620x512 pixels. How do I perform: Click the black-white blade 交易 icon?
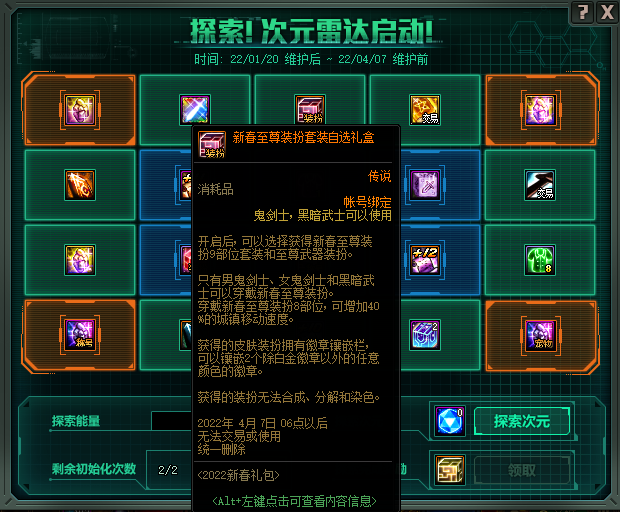pyautogui.click(x=540, y=185)
